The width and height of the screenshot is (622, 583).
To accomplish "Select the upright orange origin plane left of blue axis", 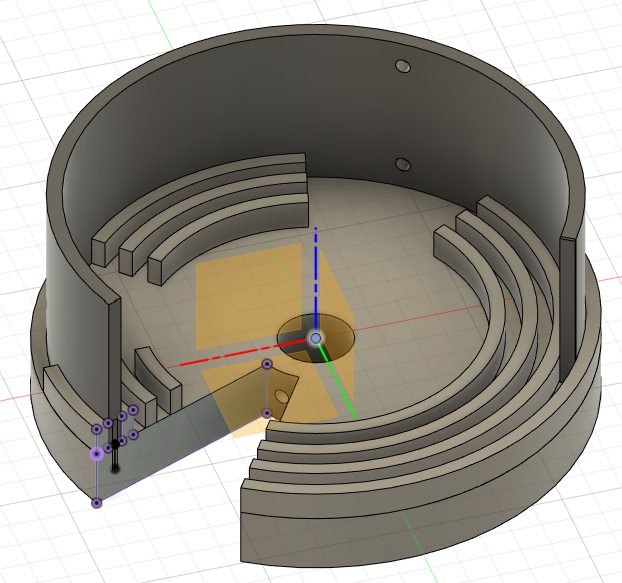I will [x=248, y=295].
